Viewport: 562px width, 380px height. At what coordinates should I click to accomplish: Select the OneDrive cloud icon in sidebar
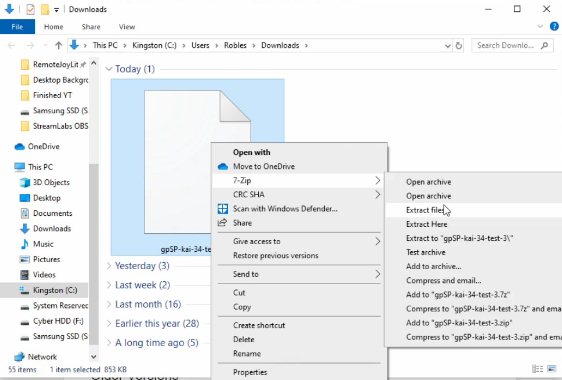click(x=20, y=147)
